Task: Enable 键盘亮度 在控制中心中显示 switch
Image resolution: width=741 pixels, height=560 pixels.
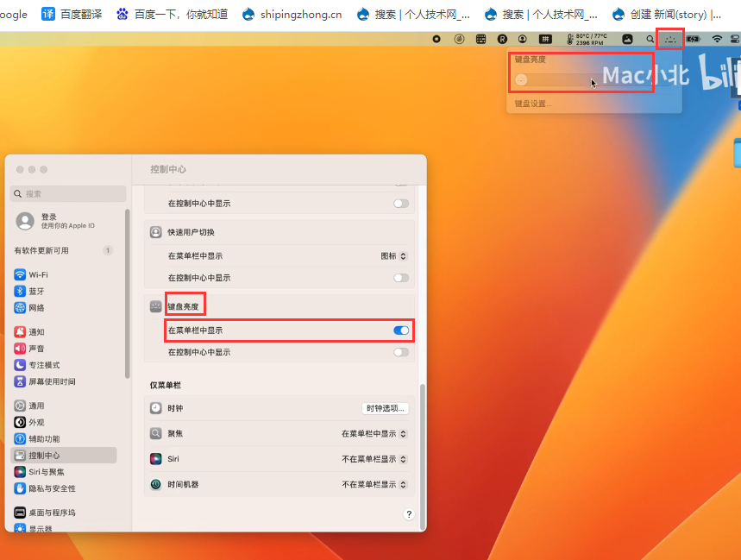Action: pyautogui.click(x=401, y=352)
